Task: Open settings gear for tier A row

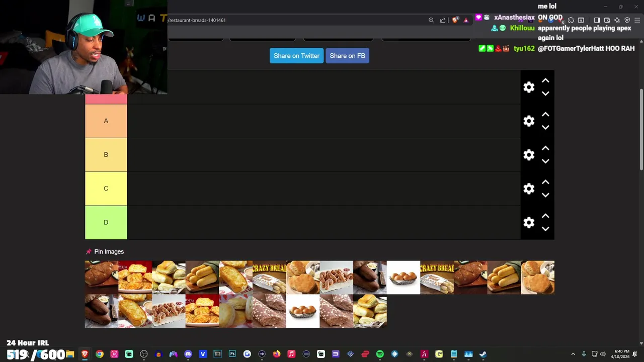Action: [x=529, y=121]
